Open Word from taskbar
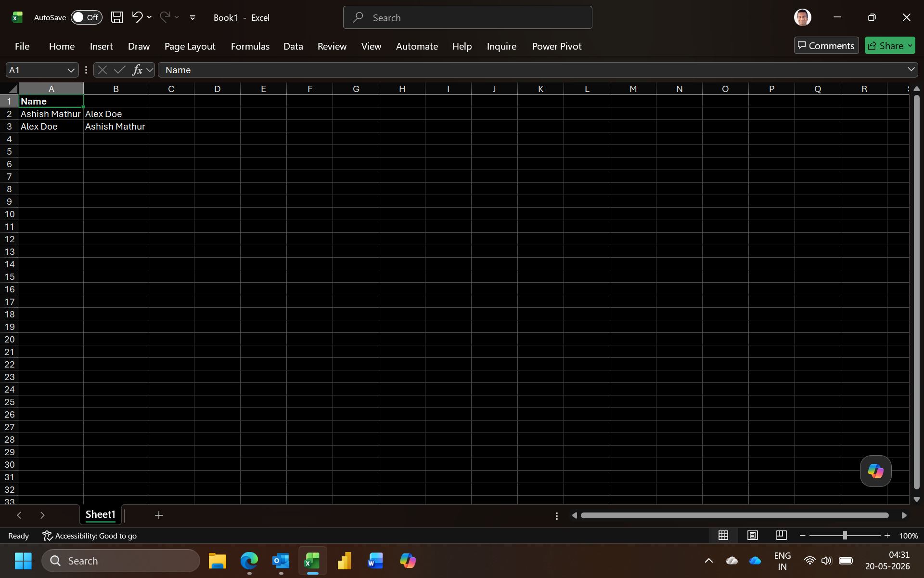 (x=375, y=561)
